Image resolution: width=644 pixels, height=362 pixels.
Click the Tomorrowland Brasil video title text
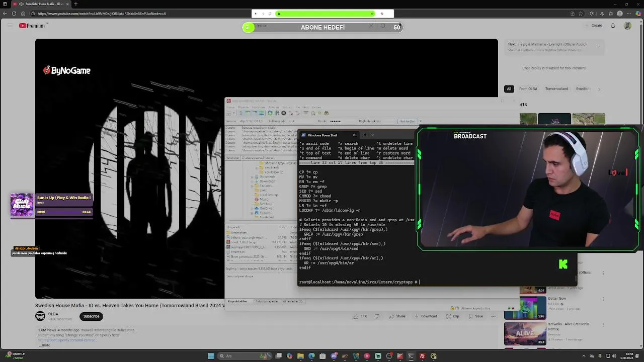pyautogui.click(x=130, y=305)
